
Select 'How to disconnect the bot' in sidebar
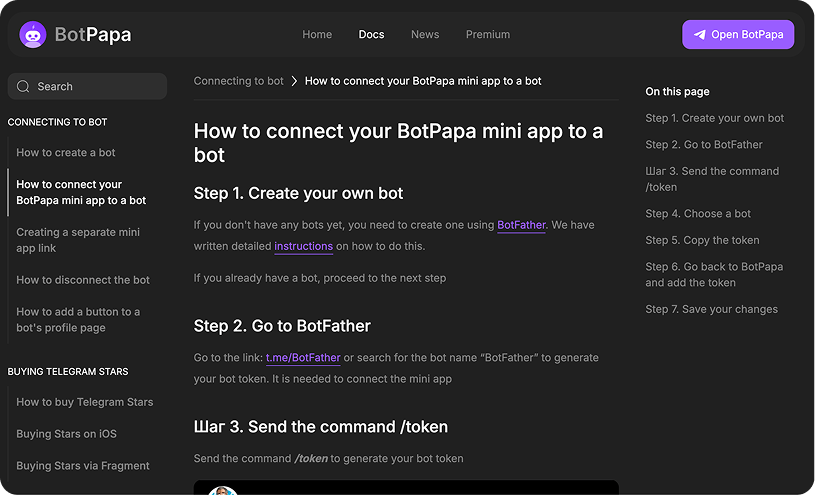click(83, 280)
